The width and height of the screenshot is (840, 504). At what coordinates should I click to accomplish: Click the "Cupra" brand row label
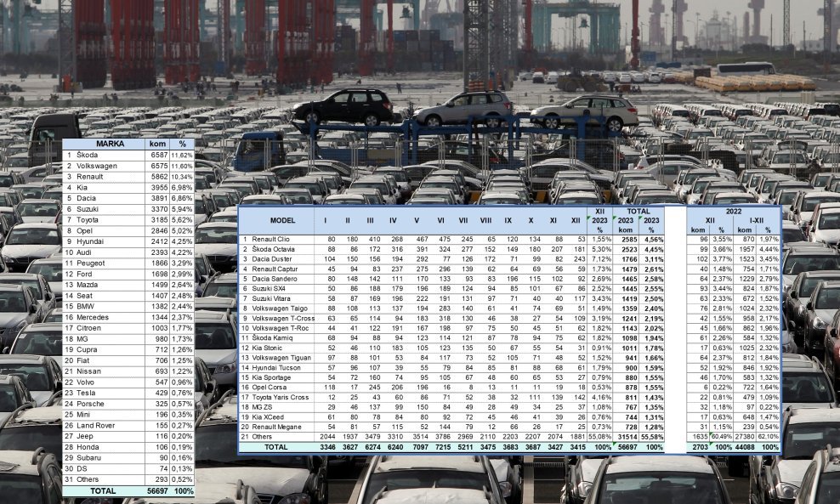click(87, 350)
